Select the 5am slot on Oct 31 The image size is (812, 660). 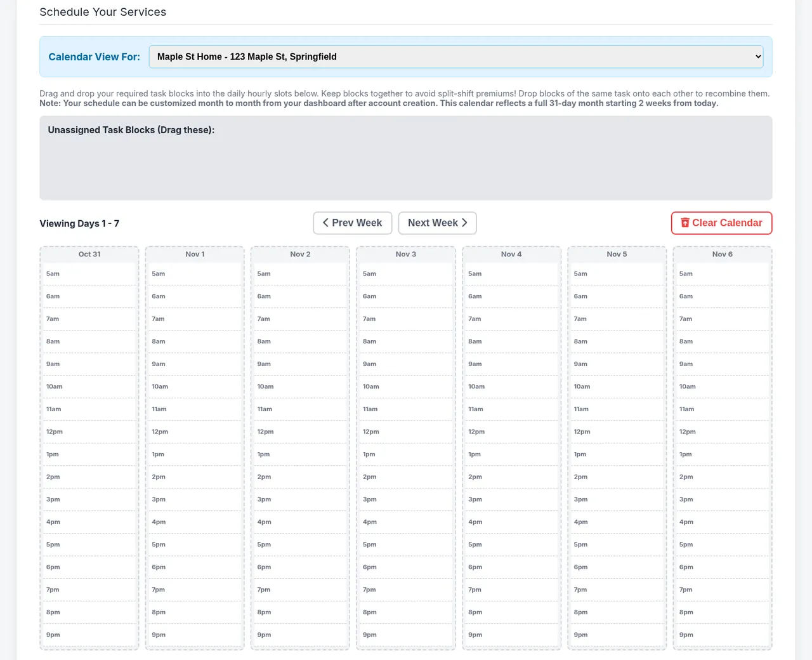click(x=89, y=274)
